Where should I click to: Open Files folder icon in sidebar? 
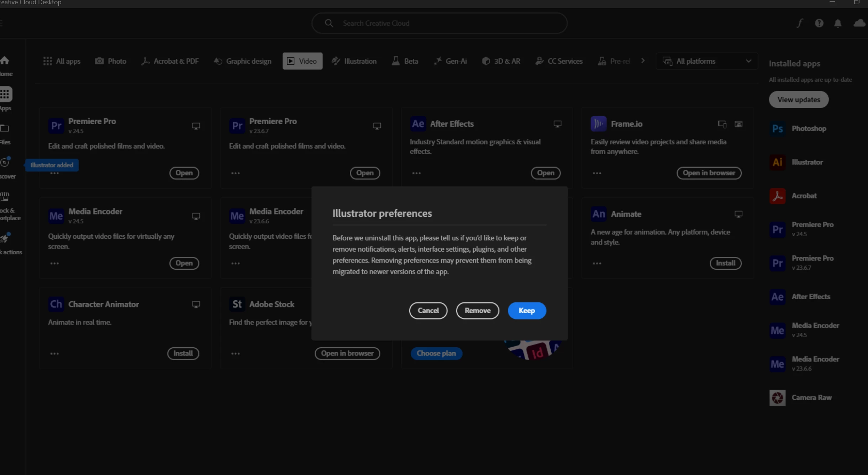tap(5, 128)
